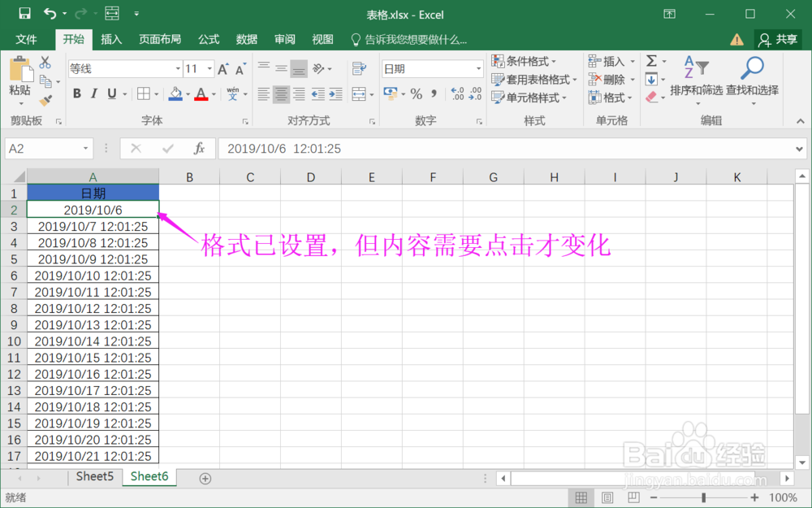Click Merge and Center cells icon
Image resolution: width=812 pixels, height=508 pixels.
pos(359,93)
